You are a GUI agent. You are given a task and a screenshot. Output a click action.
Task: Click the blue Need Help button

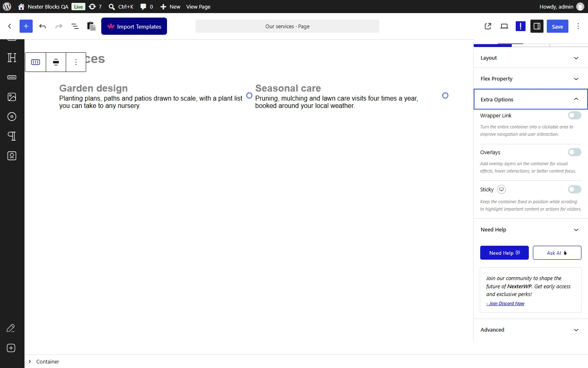point(504,253)
